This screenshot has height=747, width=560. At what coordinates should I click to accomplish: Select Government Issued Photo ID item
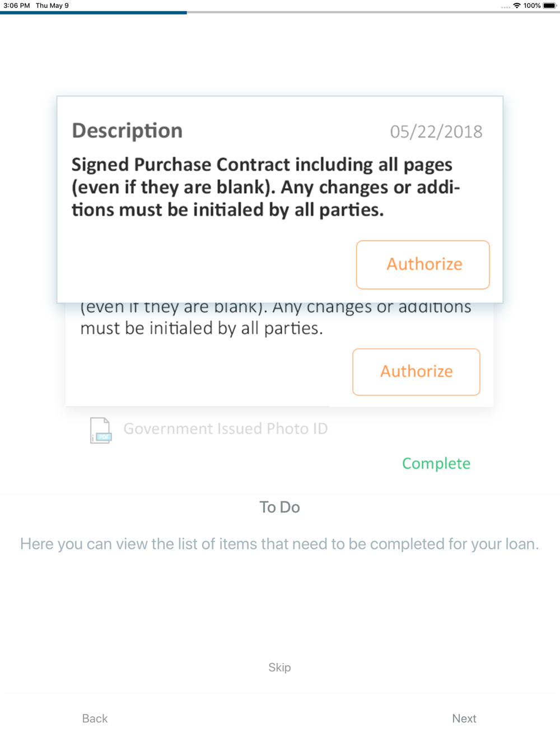click(x=226, y=429)
